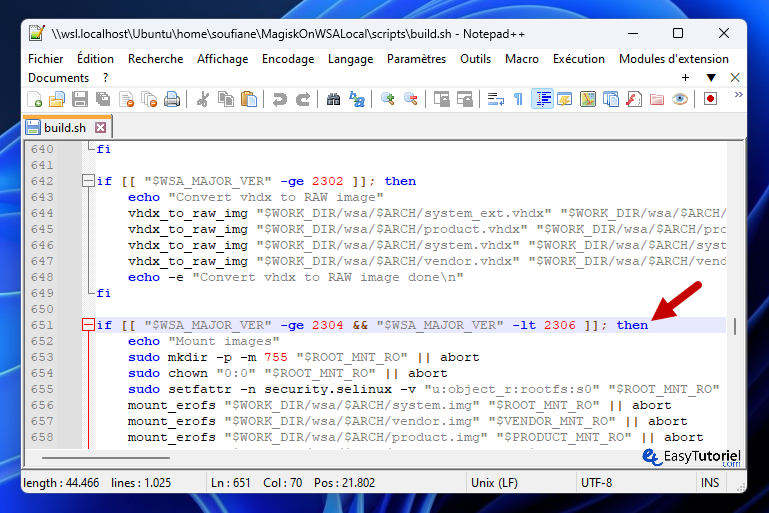
Task: Collapse the if block at line 651
Action: tap(88, 325)
